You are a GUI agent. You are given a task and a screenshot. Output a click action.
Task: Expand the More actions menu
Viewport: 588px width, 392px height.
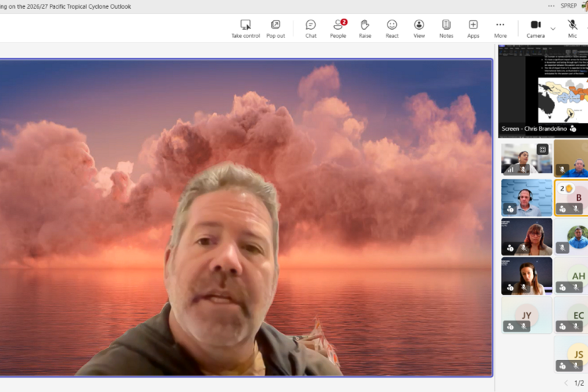tap(500, 29)
